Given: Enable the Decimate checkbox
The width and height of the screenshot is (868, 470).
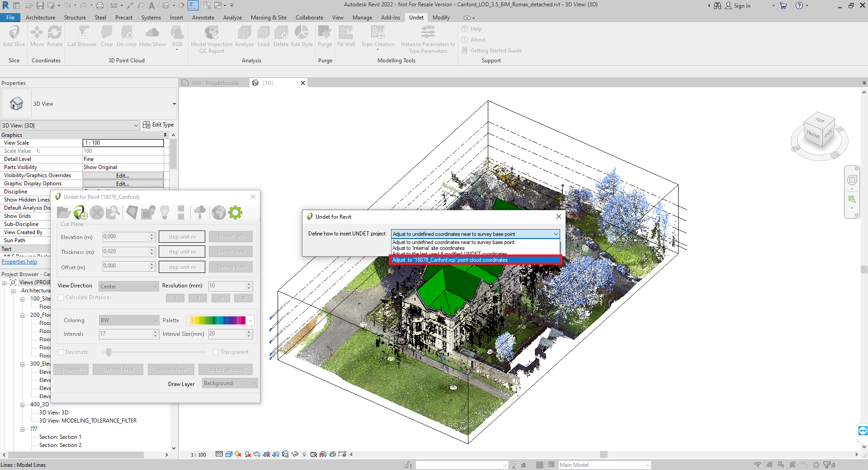Looking at the screenshot, I should [61, 352].
